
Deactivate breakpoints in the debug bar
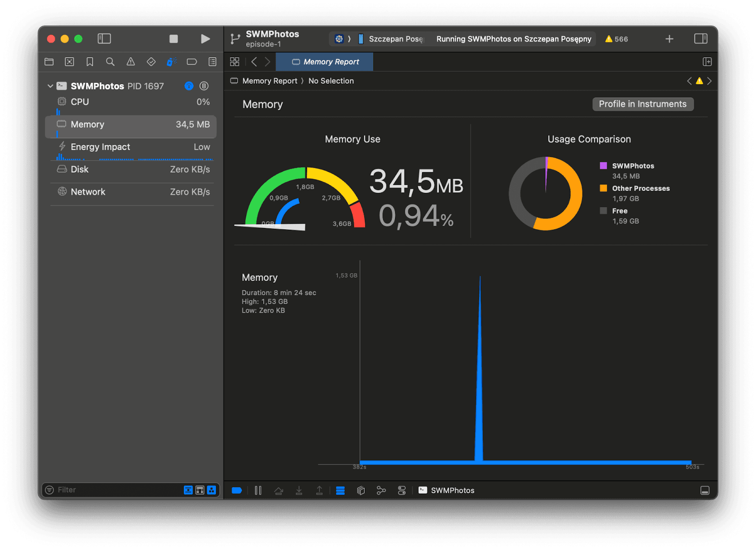[x=237, y=490]
